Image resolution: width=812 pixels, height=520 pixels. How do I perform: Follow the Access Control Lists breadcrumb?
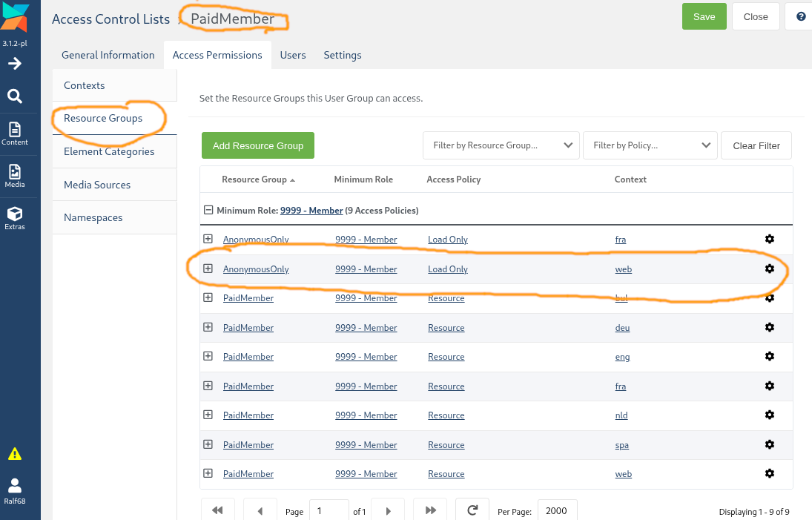(110, 19)
